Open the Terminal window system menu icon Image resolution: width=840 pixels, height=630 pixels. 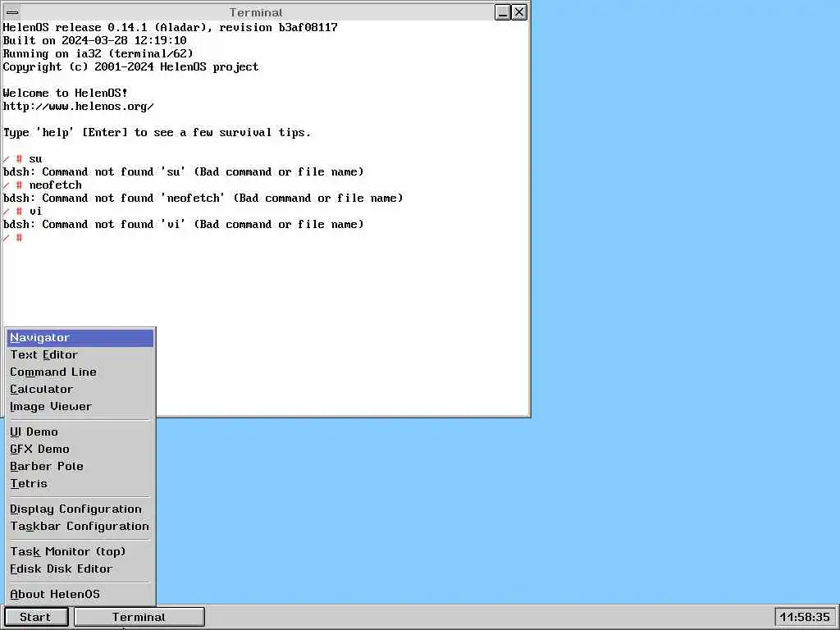pyautogui.click(x=13, y=11)
